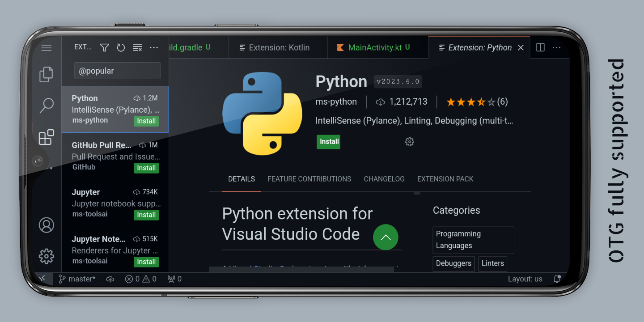Open the Manage gear in activity bar
The height and width of the screenshot is (322, 644).
tap(47, 256)
